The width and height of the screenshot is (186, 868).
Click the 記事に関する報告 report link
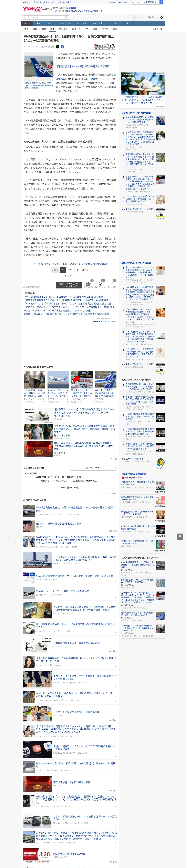pyautogui.click(x=32, y=287)
